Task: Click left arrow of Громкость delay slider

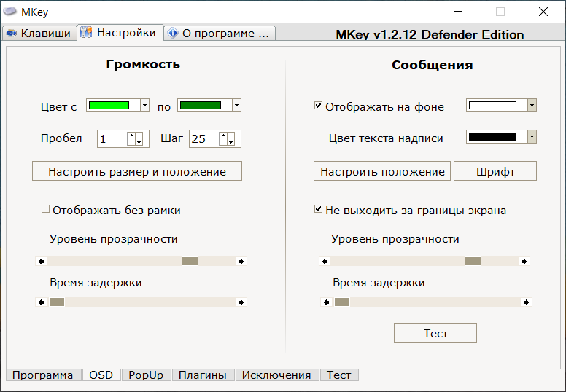Action: (41, 302)
